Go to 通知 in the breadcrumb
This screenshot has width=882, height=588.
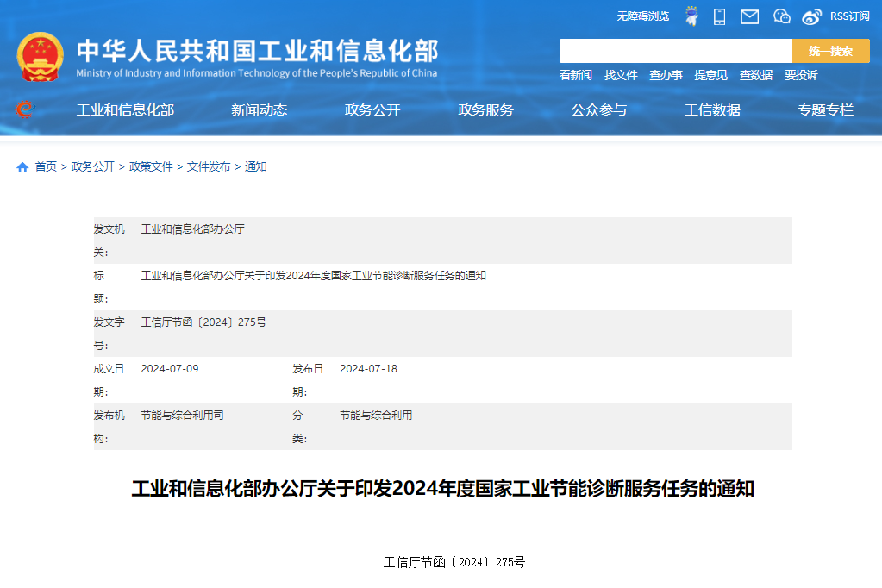pos(255,166)
